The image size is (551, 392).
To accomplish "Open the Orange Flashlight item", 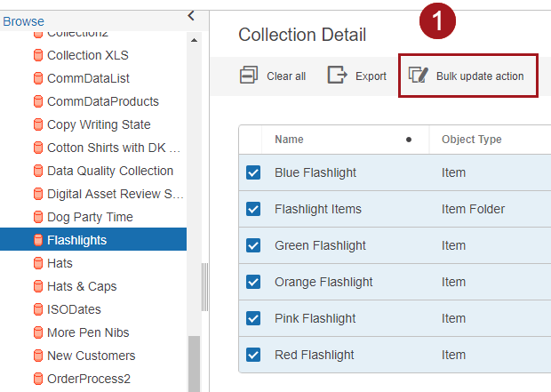I will 323,282.
